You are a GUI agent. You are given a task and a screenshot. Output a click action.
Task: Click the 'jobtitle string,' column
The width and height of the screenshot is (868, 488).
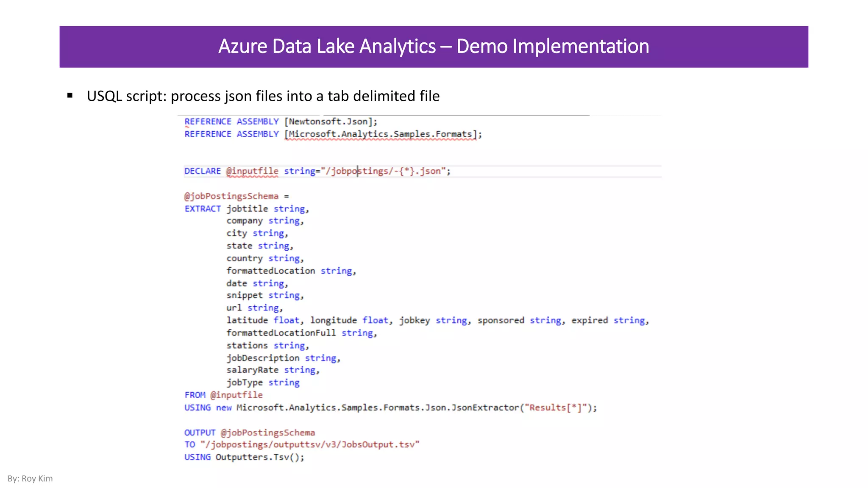tap(268, 209)
